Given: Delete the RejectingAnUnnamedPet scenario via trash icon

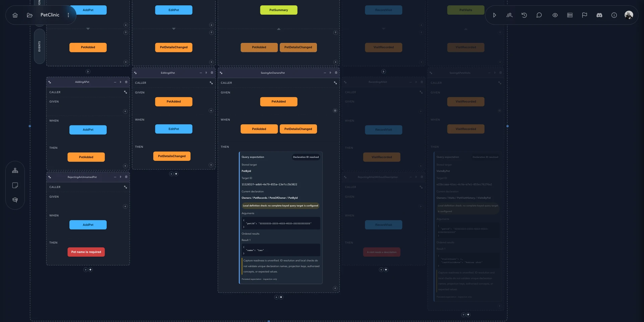Looking at the screenshot, I should [126, 177].
